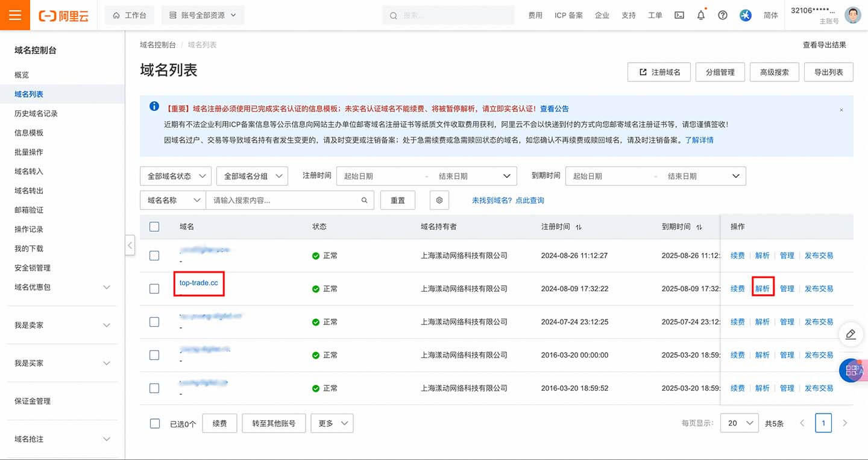
Task: Click the pencil feedback floating icon
Action: 851,335
